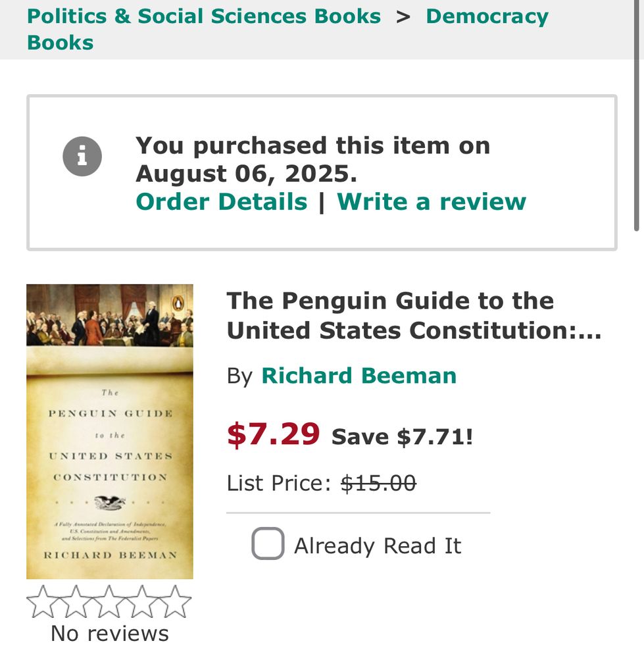Open Politics & Social Sciences Books breadcrumb

click(x=204, y=16)
